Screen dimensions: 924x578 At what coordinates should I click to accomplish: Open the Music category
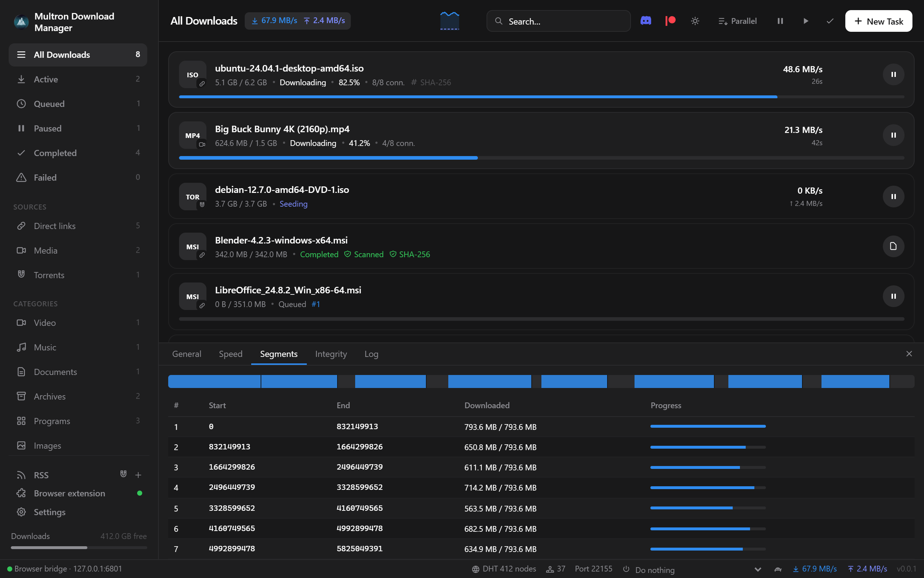coord(78,347)
